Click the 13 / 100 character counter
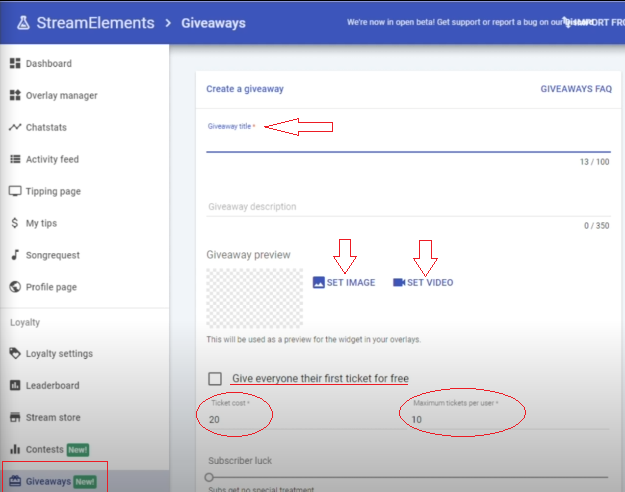The height and width of the screenshot is (492, 625). click(x=594, y=162)
